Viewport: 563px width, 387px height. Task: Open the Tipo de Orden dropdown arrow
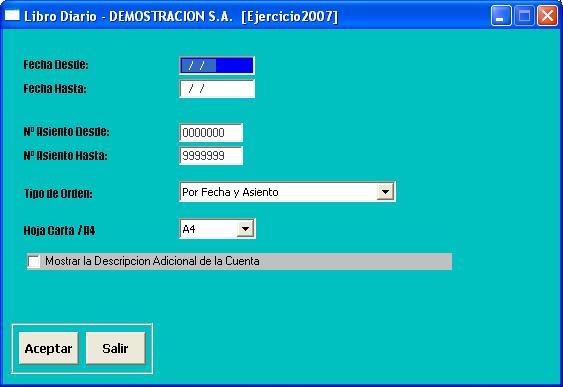(x=385, y=192)
